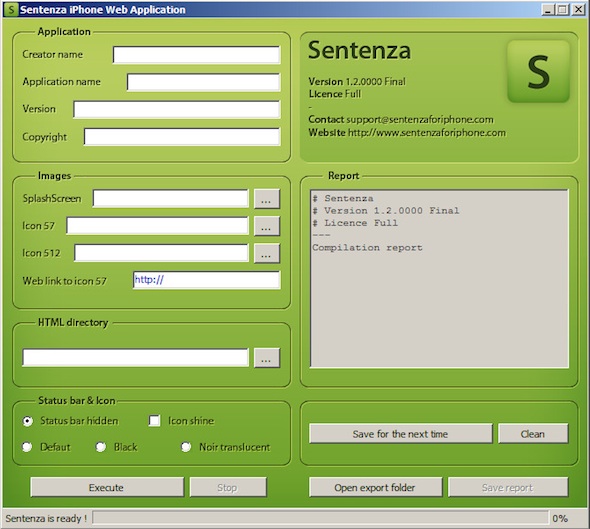This screenshot has height=529, width=590.
Task: Focus the Icon 57 path field
Action: tap(158, 226)
